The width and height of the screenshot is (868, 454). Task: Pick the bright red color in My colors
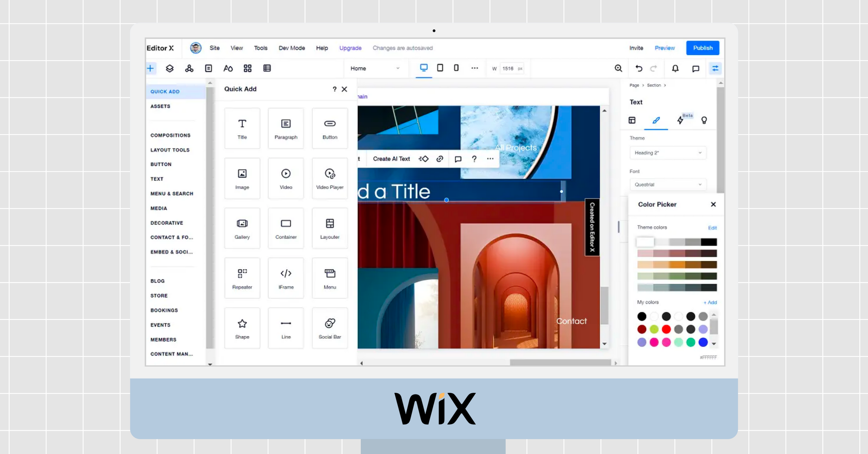[x=666, y=329]
